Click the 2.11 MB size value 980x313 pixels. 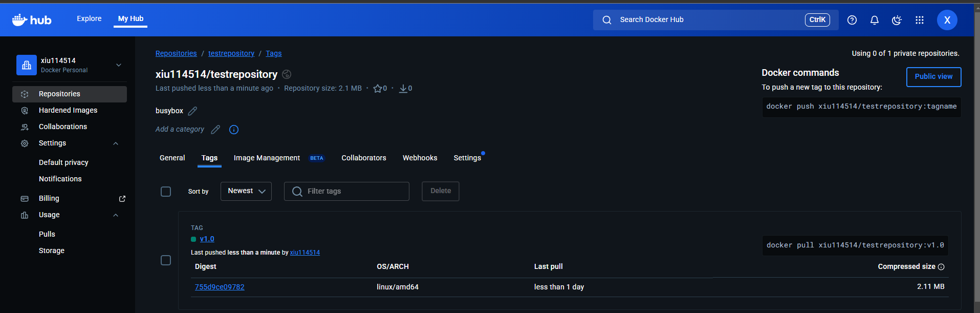coord(931,287)
